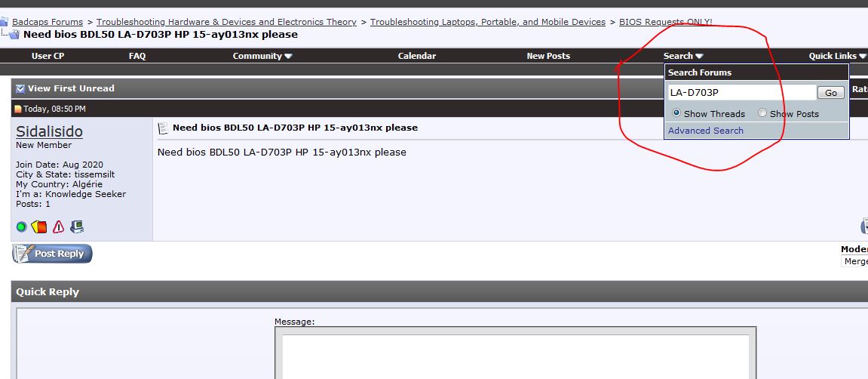The height and width of the screenshot is (379, 868).
Task: Click the green online status icon
Action: [x=21, y=226]
